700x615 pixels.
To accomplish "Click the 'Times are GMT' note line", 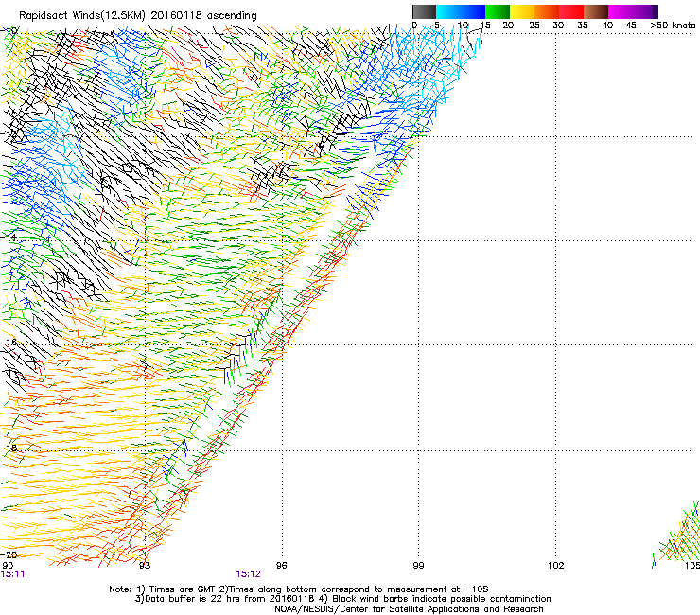I will pos(299,589).
